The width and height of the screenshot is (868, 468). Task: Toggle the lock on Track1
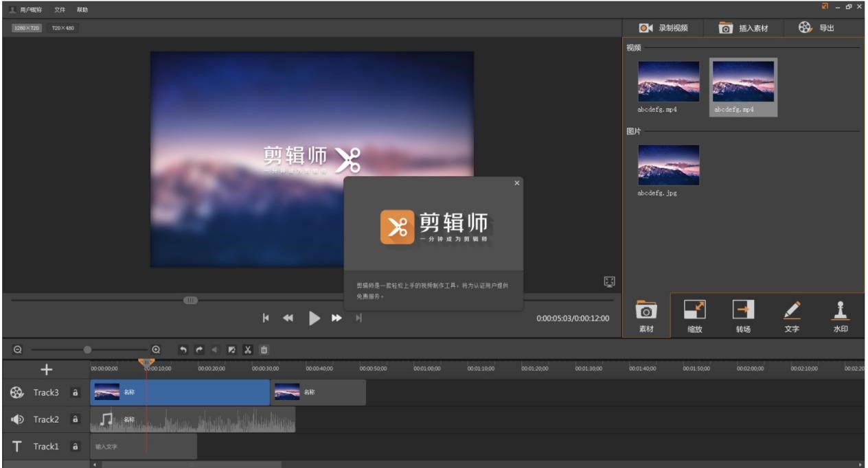tap(75, 447)
